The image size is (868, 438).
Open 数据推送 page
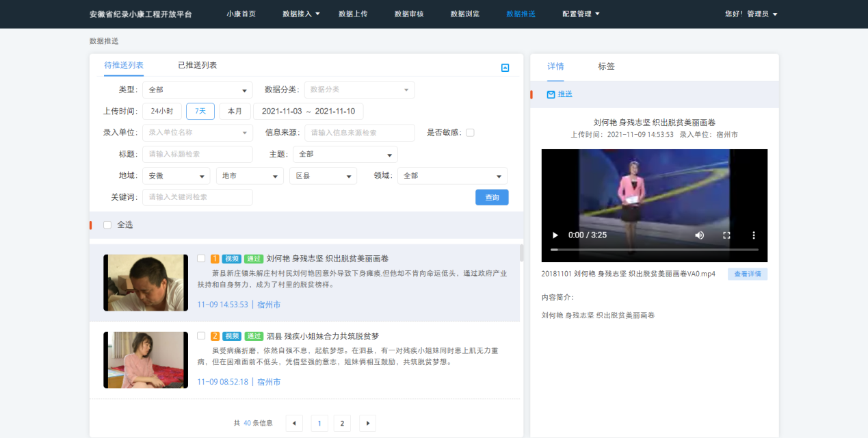[521, 14]
